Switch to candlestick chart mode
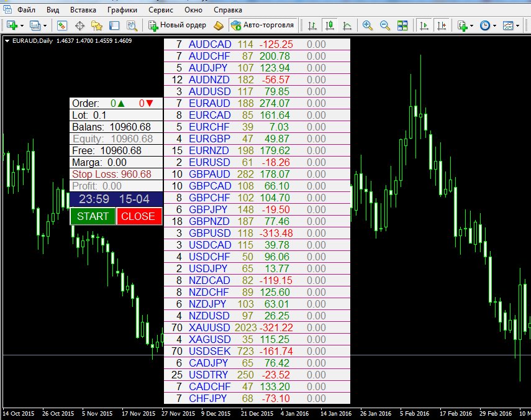Viewport: 531px width, 420px height. (x=330, y=25)
